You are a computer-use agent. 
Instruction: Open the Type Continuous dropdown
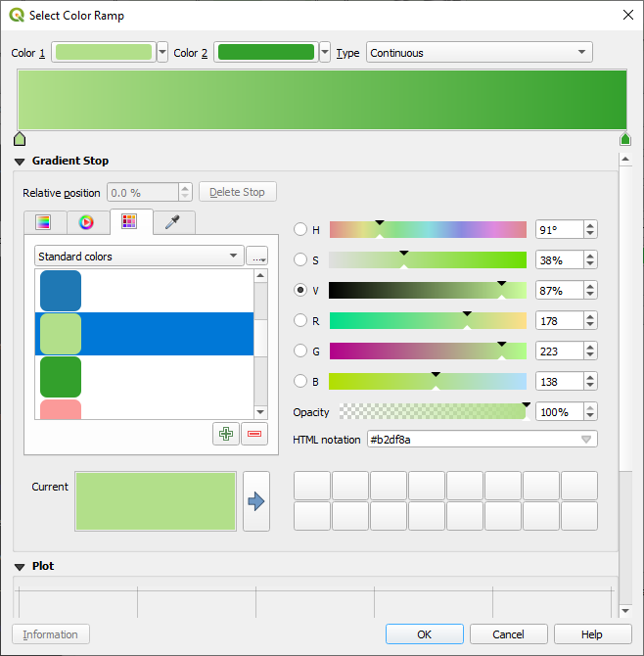tap(480, 53)
